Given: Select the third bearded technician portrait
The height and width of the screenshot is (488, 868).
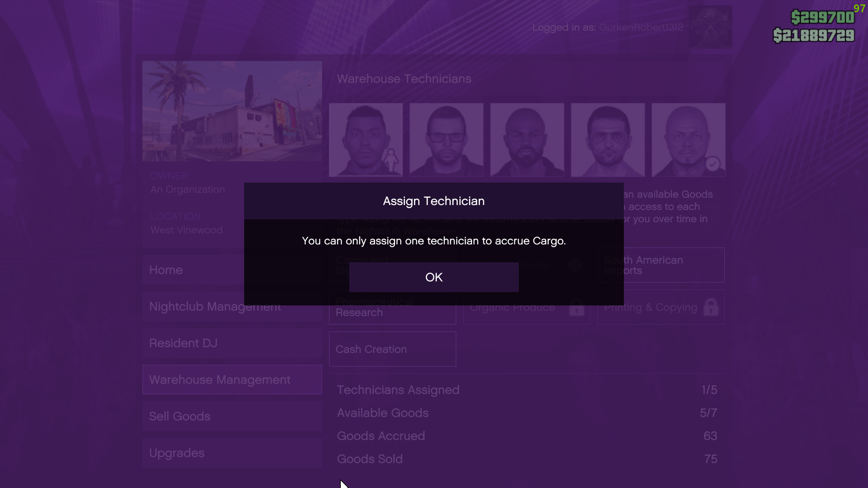Looking at the screenshot, I should [527, 140].
